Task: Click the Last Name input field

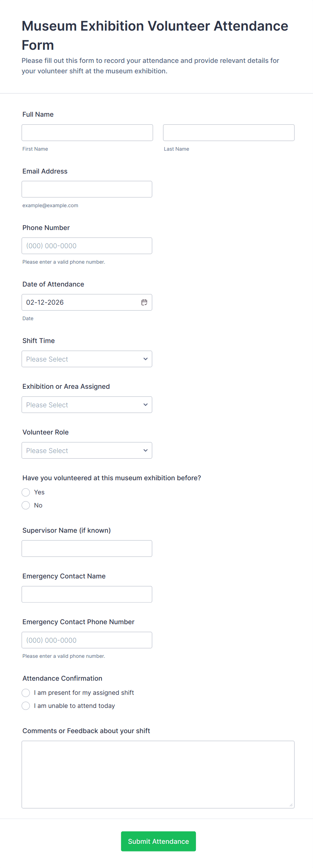Action: pos(228,133)
